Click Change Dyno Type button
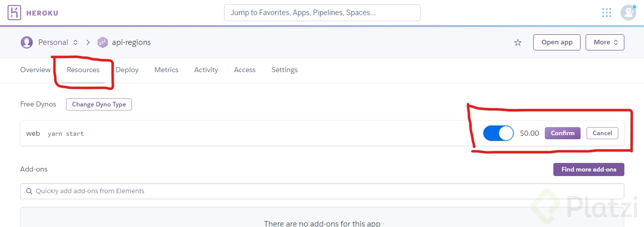This screenshot has height=227, width=644. point(99,104)
